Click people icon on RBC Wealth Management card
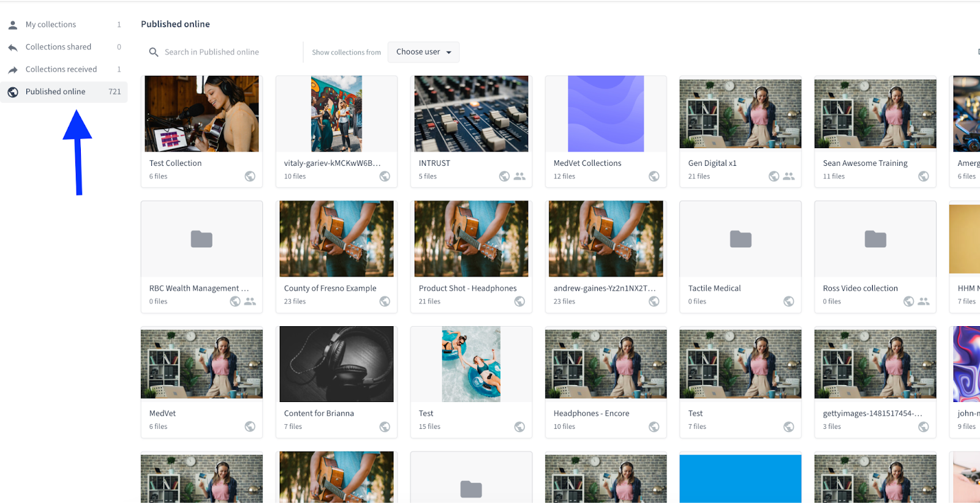 tap(250, 301)
